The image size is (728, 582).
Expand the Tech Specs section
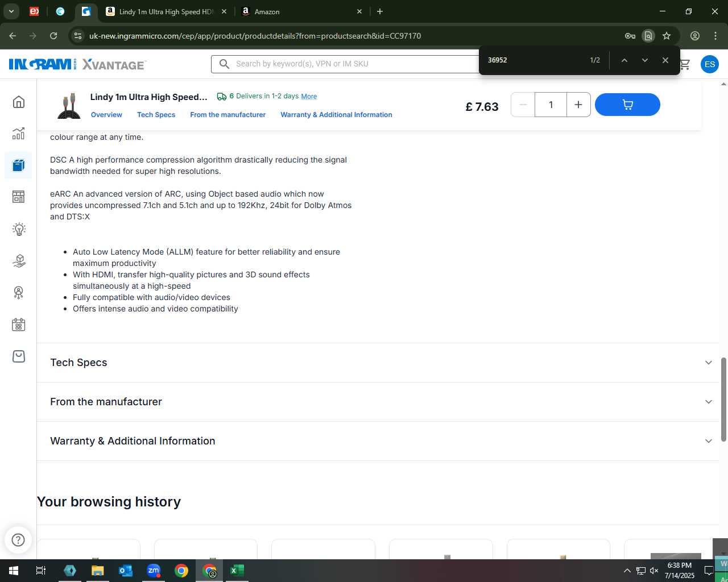coord(378,363)
